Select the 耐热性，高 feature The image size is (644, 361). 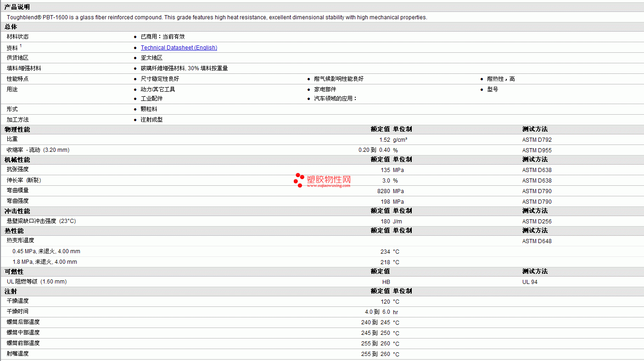(501, 79)
